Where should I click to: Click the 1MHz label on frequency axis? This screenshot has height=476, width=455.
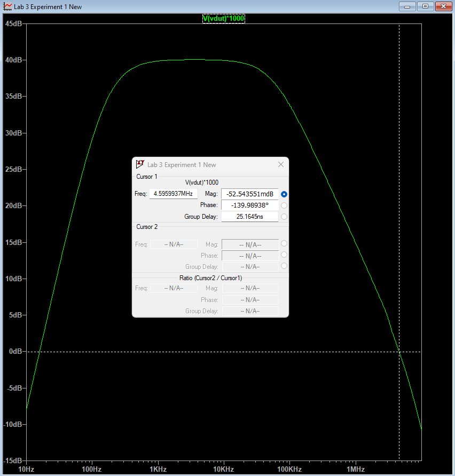(355, 469)
